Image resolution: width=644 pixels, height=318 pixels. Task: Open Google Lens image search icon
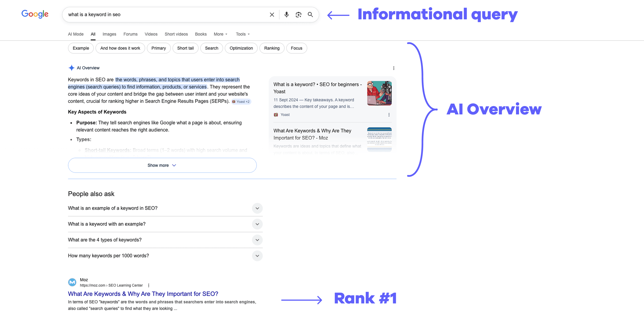(x=298, y=15)
